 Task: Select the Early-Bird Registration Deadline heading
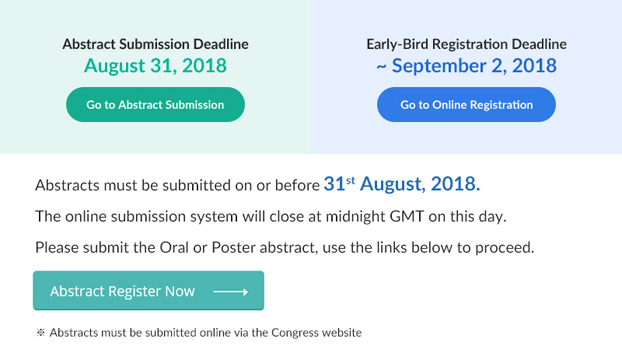click(466, 44)
